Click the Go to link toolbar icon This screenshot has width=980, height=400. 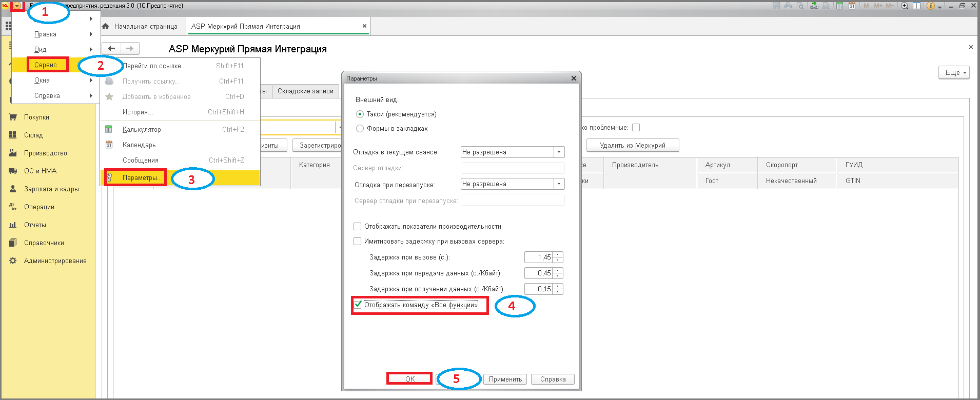(814, 6)
